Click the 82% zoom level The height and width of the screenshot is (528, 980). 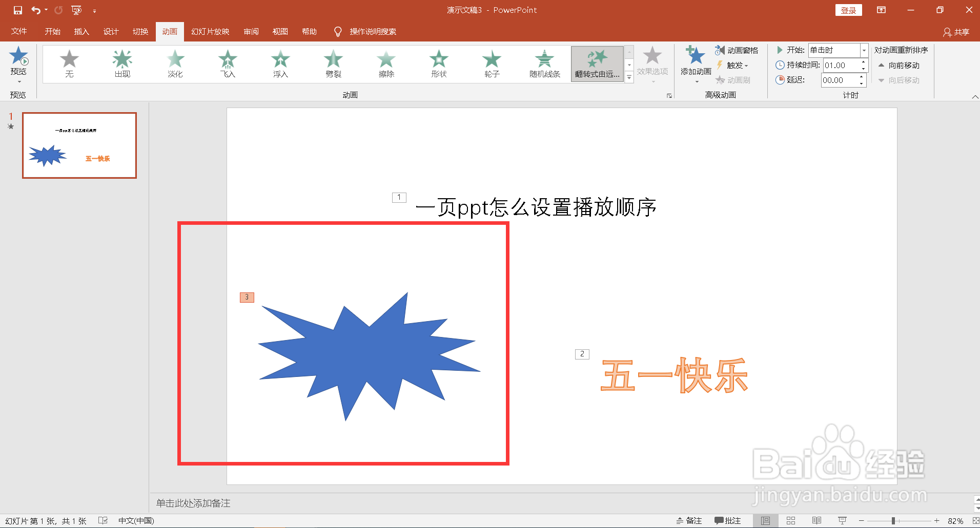coord(955,521)
